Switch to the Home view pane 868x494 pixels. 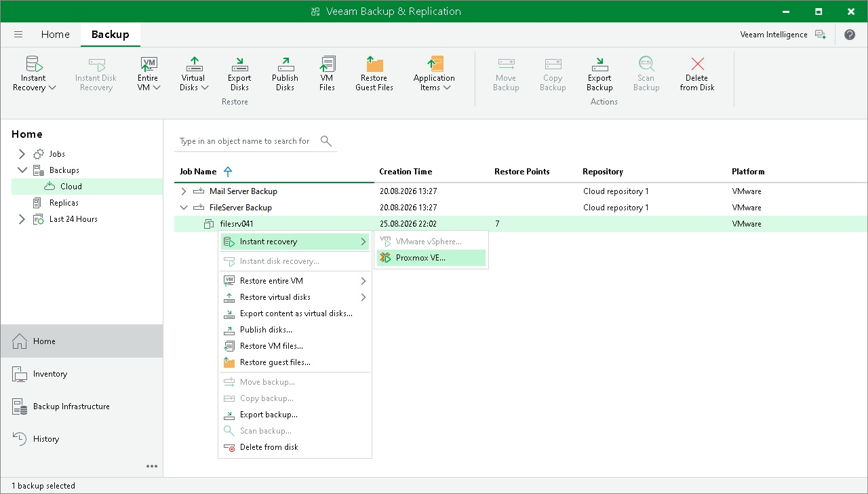tap(81, 341)
